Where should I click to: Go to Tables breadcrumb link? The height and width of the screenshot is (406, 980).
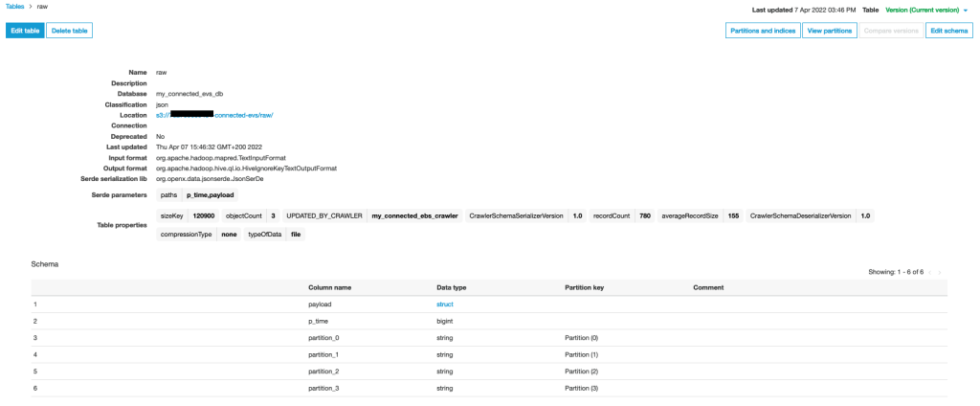click(x=15, y=7)
